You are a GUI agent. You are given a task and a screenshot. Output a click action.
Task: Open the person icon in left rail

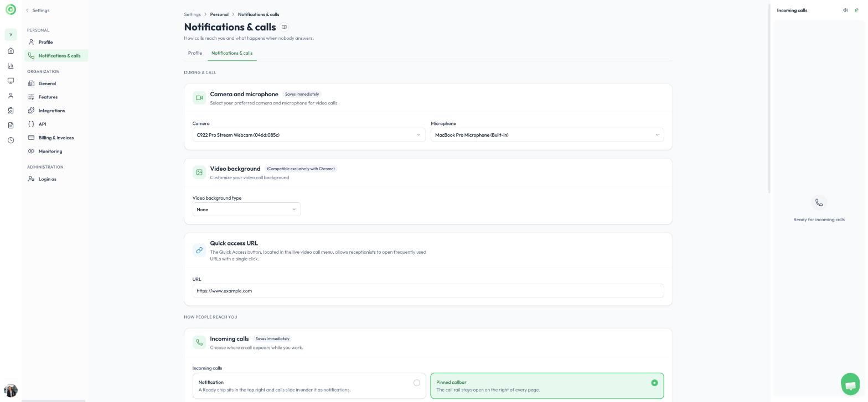click(x=11, y=96)
